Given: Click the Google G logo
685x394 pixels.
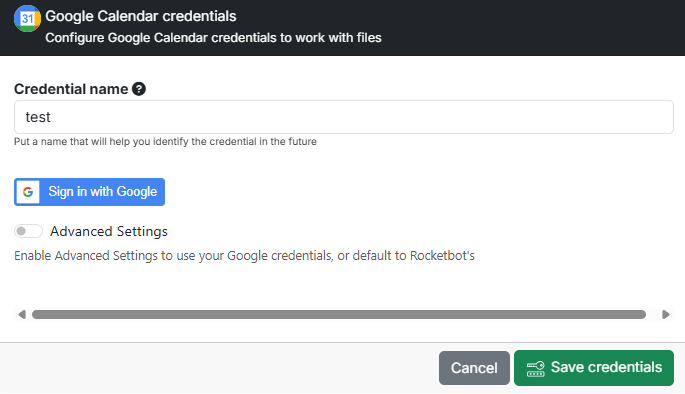Looking at the screenshot, I should pos(28,192).
